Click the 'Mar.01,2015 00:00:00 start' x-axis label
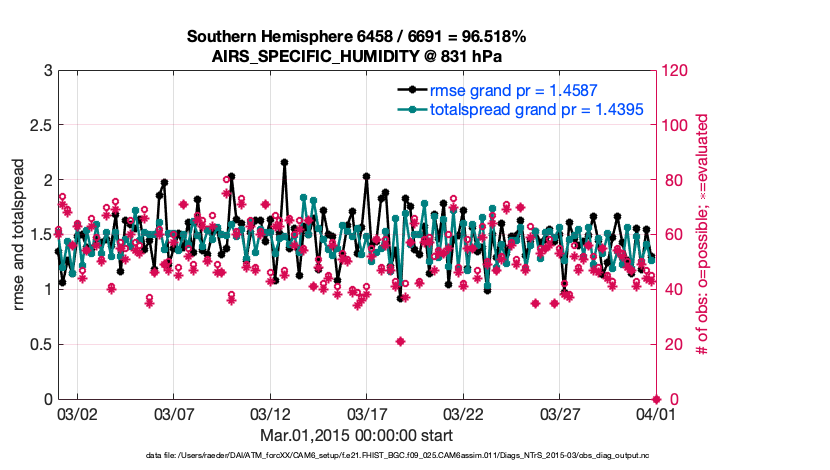The height and width of the screenshot is (470, 830). point(357,436)
